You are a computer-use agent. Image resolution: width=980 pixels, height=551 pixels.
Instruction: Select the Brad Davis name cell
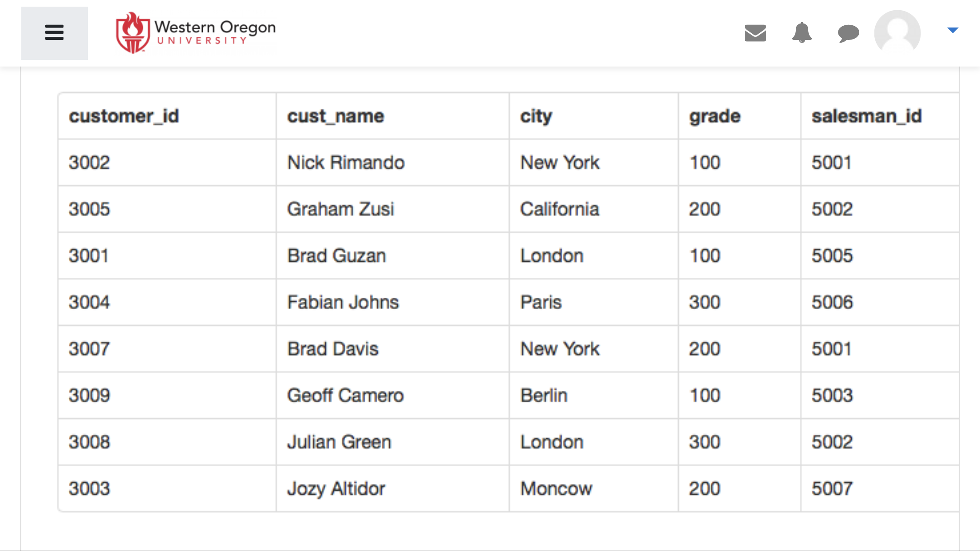tap(392, 349)
